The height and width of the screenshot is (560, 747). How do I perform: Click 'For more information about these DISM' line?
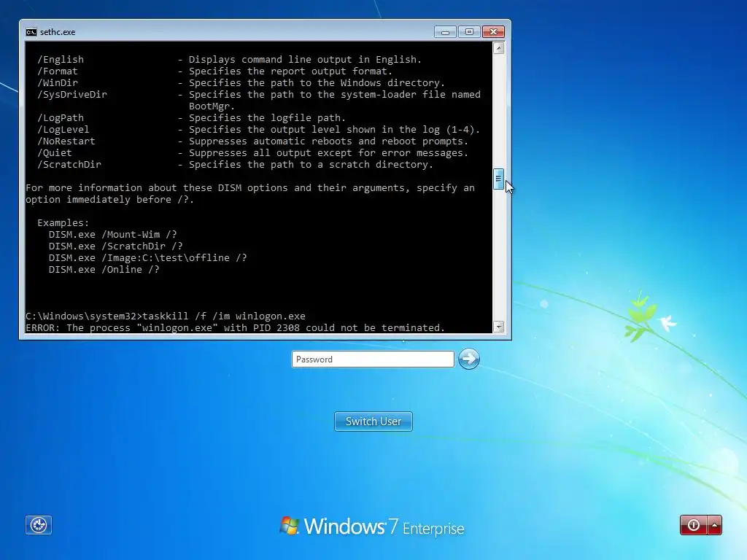tap(250, 188)
